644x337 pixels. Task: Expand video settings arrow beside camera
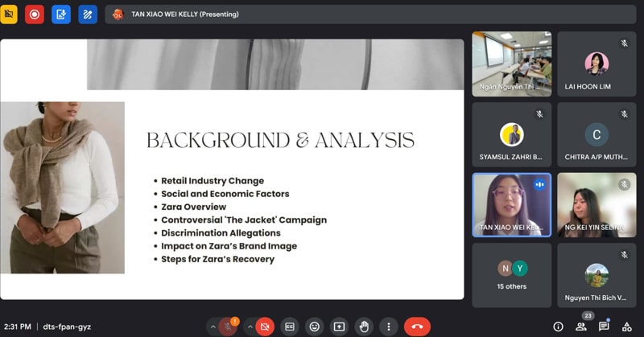pos(249,327)
